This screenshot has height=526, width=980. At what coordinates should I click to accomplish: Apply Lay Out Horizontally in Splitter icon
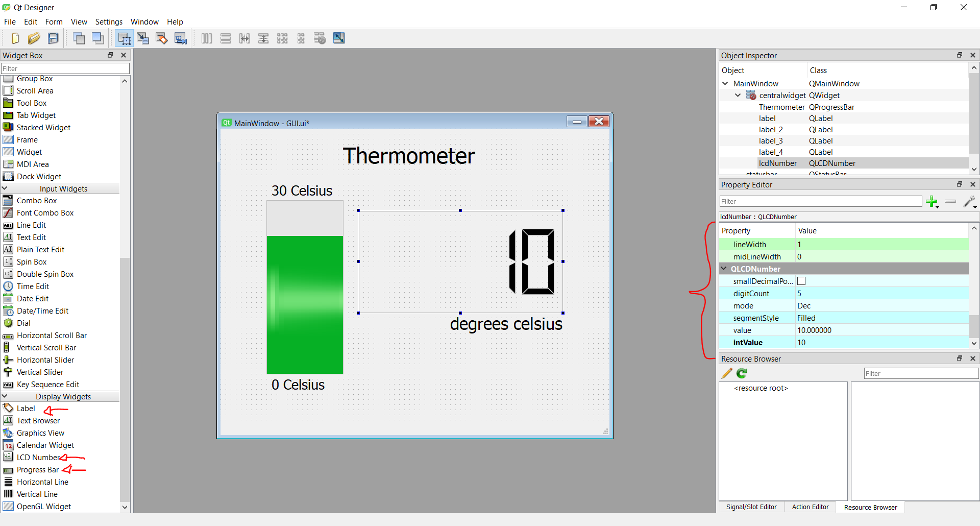pos(244,38)
